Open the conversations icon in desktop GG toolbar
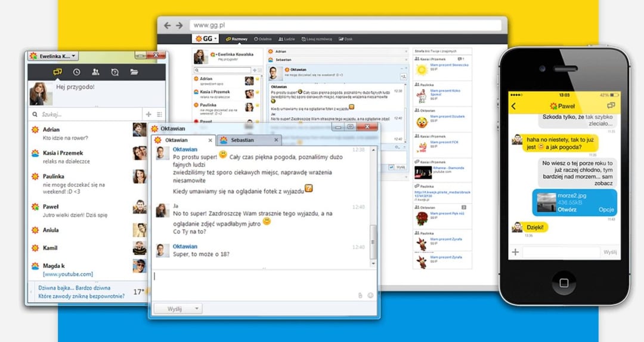Viewport: 644px width, 342px height. click(57, 72)
